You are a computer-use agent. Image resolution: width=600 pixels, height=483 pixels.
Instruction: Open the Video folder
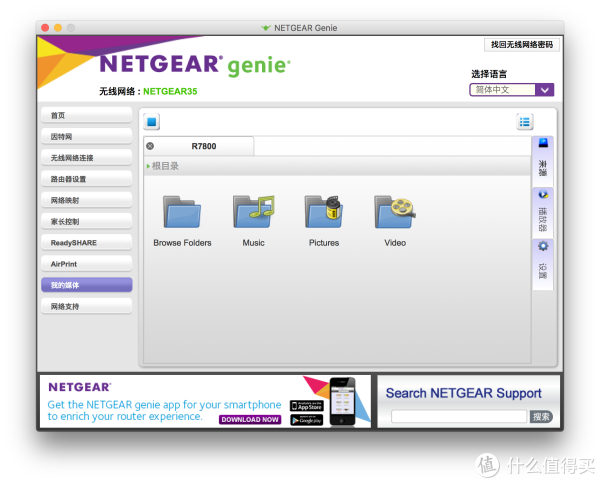(395, 212)
